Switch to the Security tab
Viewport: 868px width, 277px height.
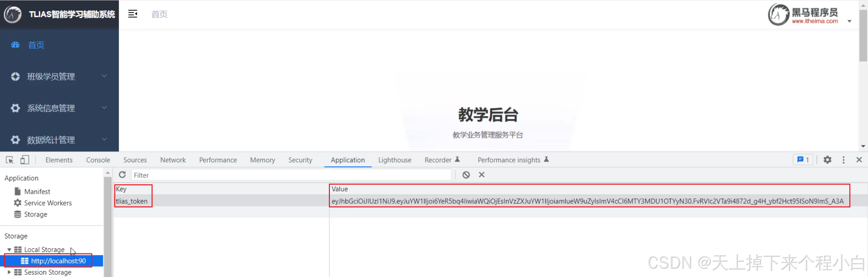[300, 160]
